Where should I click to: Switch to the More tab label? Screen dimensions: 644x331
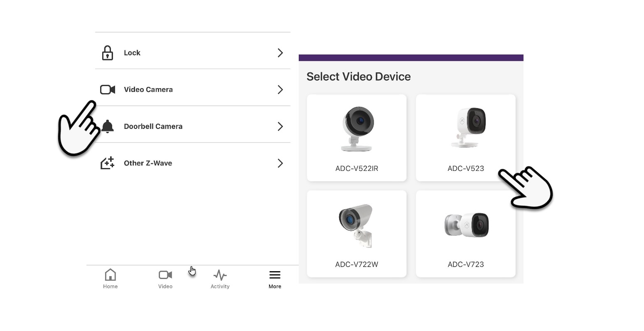275,287
